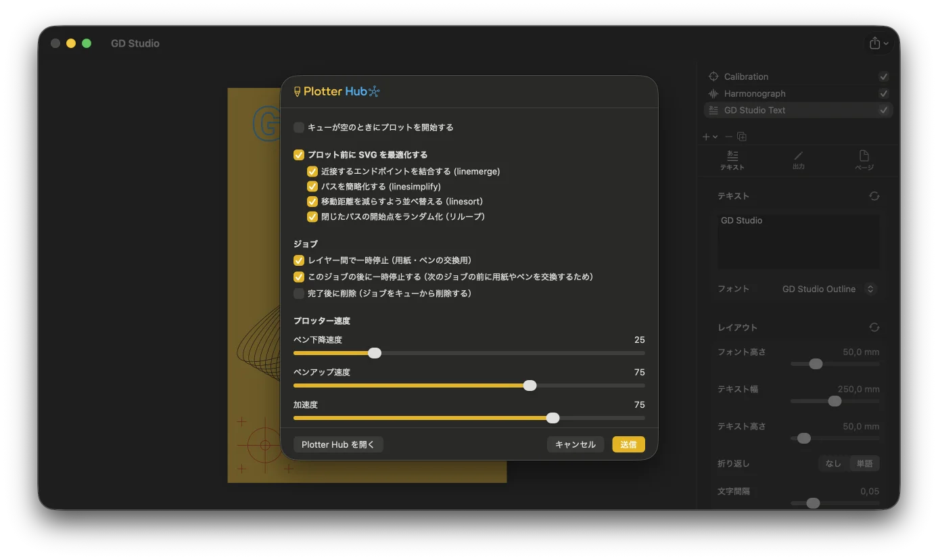This screenshot has width=938, height=560.
Task: Select the Harmonograph layer row
Action: [799, 93]
